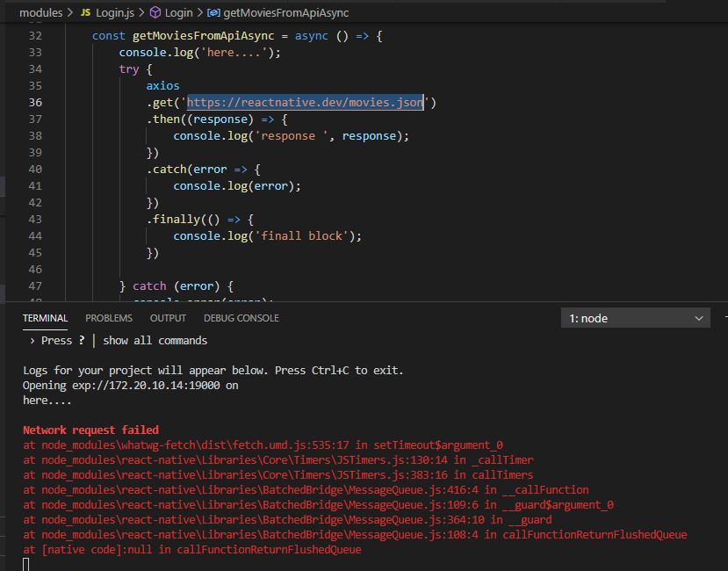Click fetch.umd.js:535:17 stack trace line

click(263, 445)
